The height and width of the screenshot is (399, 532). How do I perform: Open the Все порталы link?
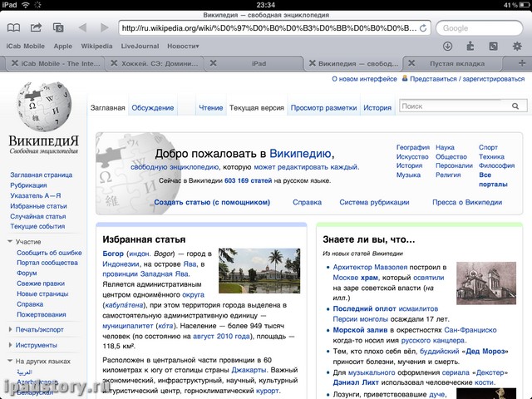(493, 180)
